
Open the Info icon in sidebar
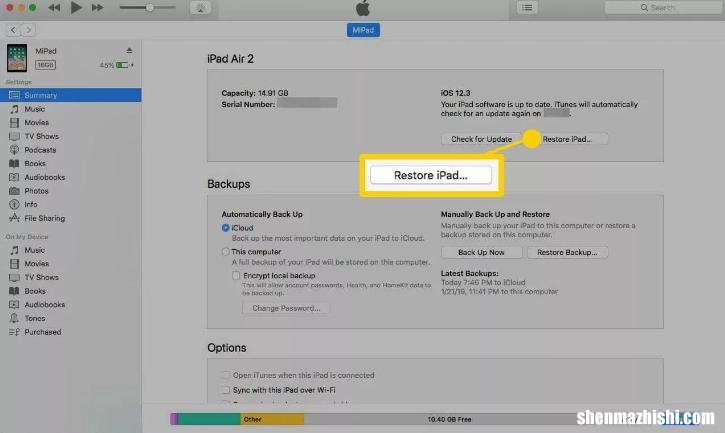coord(14,204)
